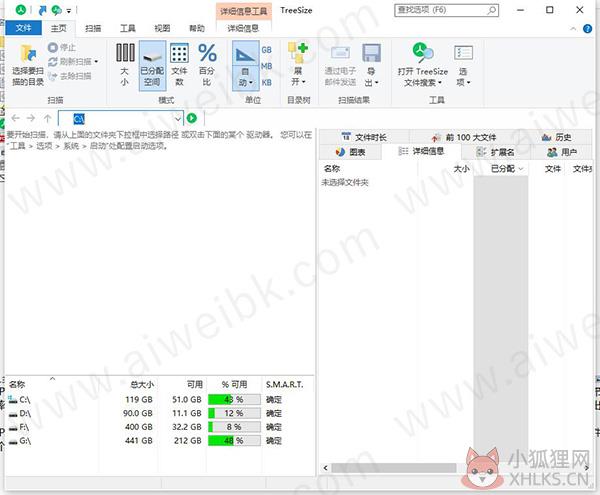This screenshot has height=495, width=600.
Task: Select the 文件数 file count mode
Action: click(x=179, y=65)
